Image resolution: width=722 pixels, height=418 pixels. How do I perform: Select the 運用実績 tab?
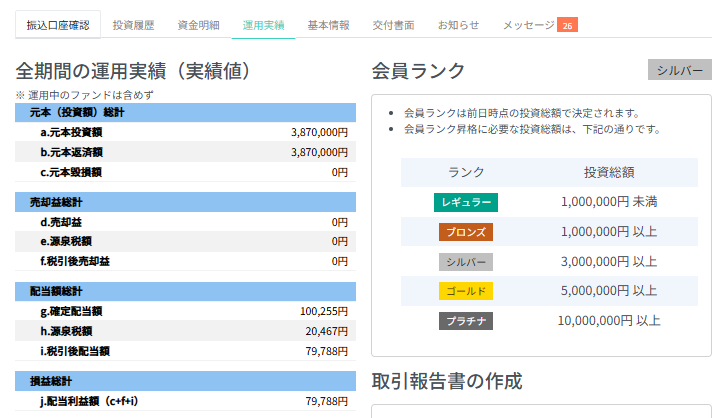pos(263,25)
